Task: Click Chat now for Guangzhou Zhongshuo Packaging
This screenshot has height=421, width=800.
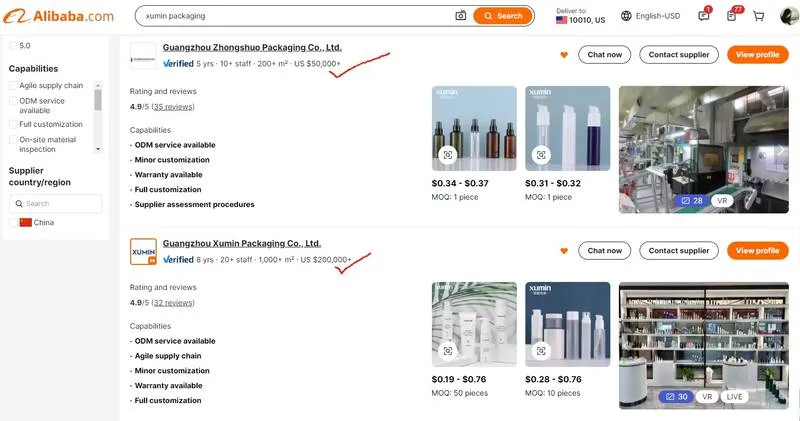Action: [x=604, y=55]
